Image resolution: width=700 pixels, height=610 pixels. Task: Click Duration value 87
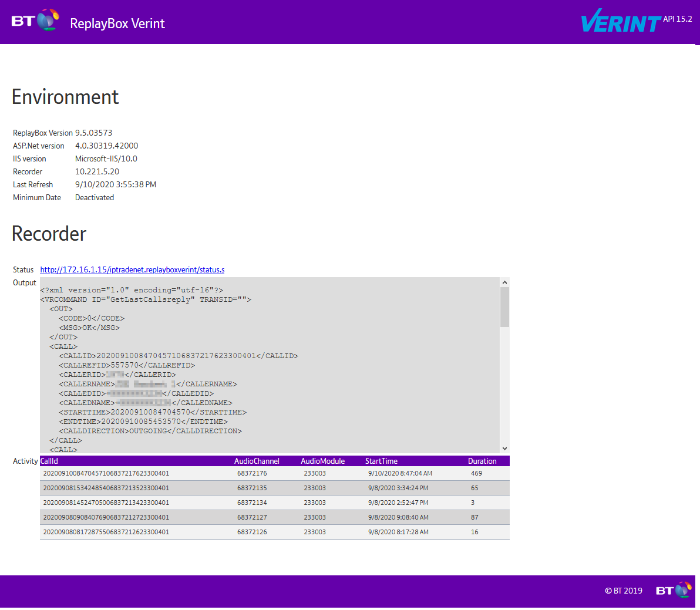coord(474,518)
